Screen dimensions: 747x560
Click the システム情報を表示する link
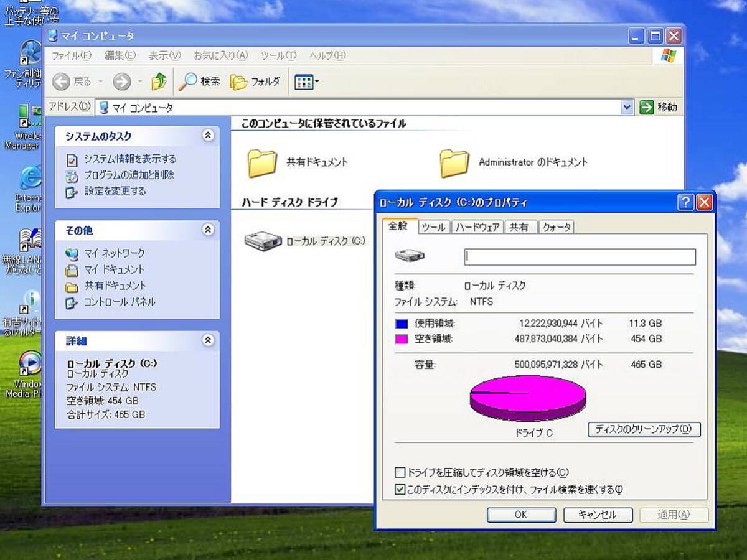130,159
